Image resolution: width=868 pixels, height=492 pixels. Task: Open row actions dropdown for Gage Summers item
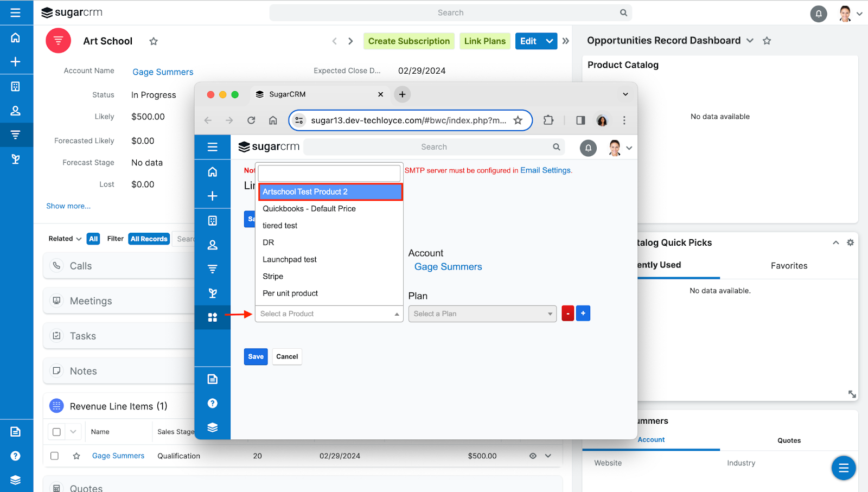(x=548, y=456)
